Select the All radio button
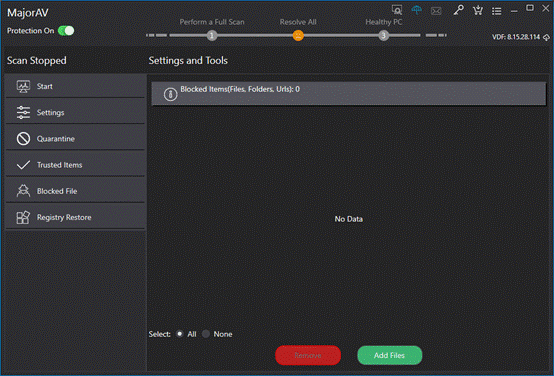The width and height of the screenshot is (554, 376). click(x=179, y=334)
